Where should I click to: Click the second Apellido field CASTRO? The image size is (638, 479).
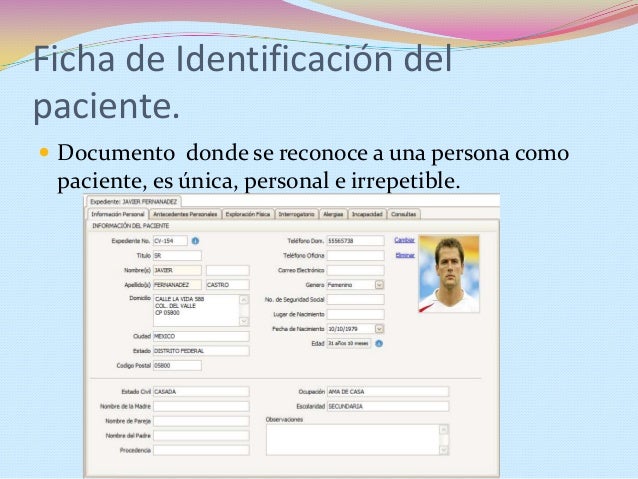click(227, 285)
